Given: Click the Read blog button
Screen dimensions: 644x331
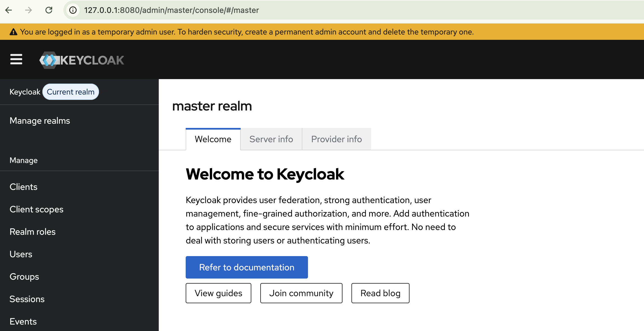Looking at the screenshot, I should point(380,293).
